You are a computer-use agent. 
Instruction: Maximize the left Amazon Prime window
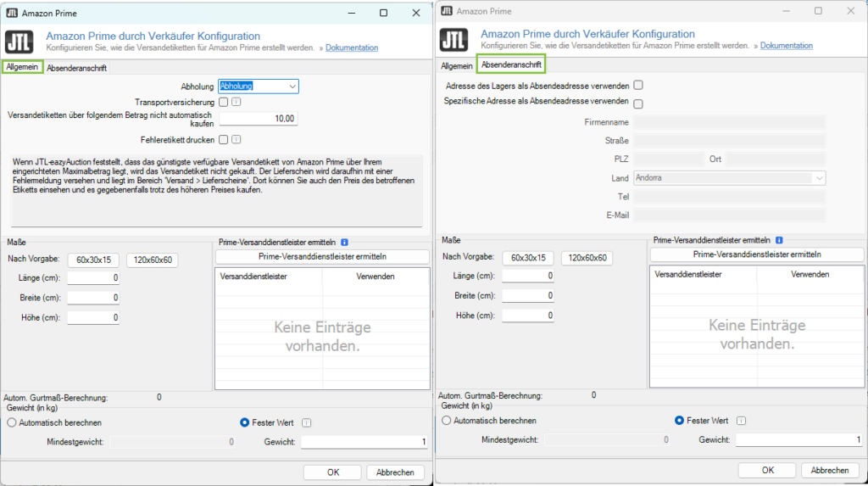pyautogui.click(x=383, y=13)
